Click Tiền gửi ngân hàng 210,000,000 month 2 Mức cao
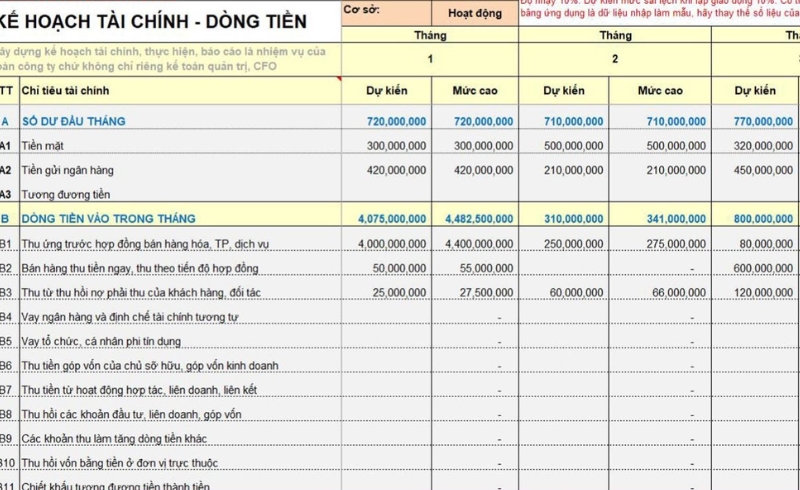Screen dimensions: 800x490 [677, 170]
